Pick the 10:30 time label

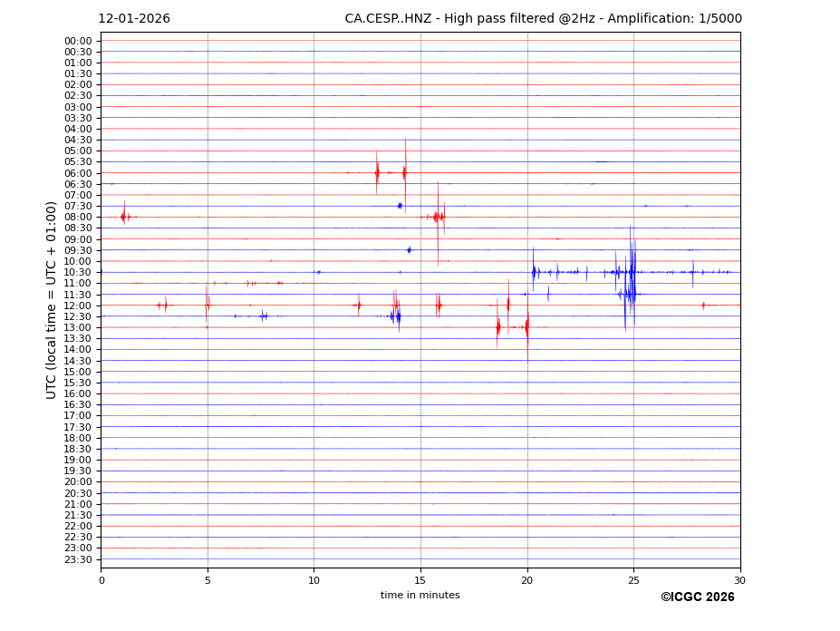(x=78, y=272)
